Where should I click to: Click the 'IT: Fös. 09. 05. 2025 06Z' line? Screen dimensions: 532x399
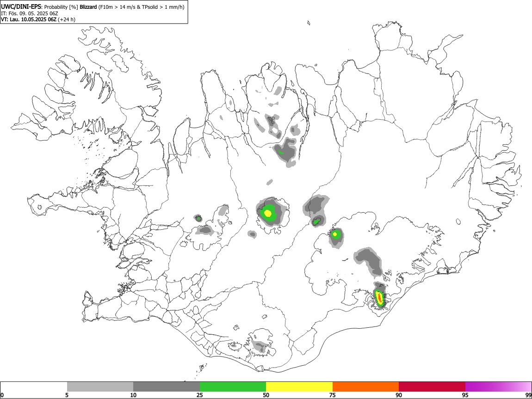pos(30,13)
